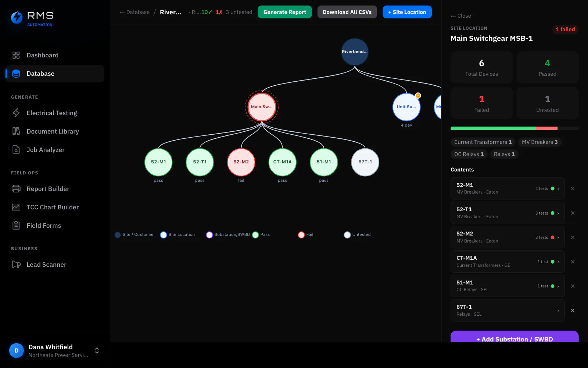Close the site location panel

tap(461, 16)
